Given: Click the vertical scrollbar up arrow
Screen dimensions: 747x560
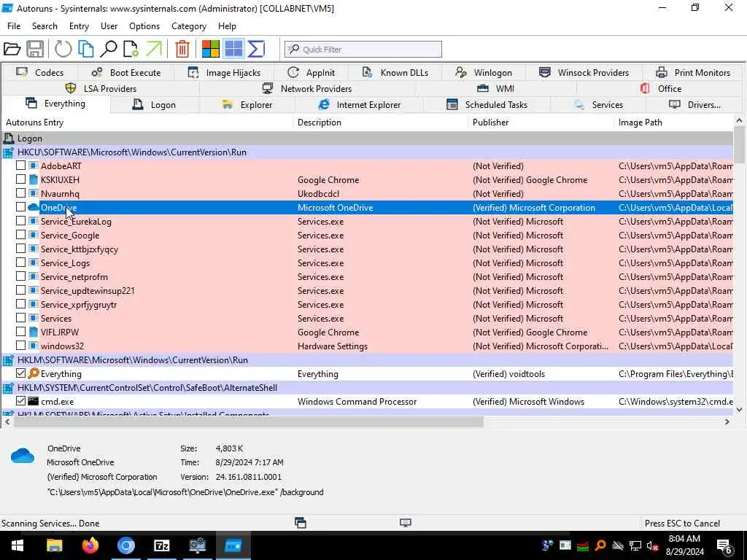Looking at the screenshot, I should coord(739,121).
